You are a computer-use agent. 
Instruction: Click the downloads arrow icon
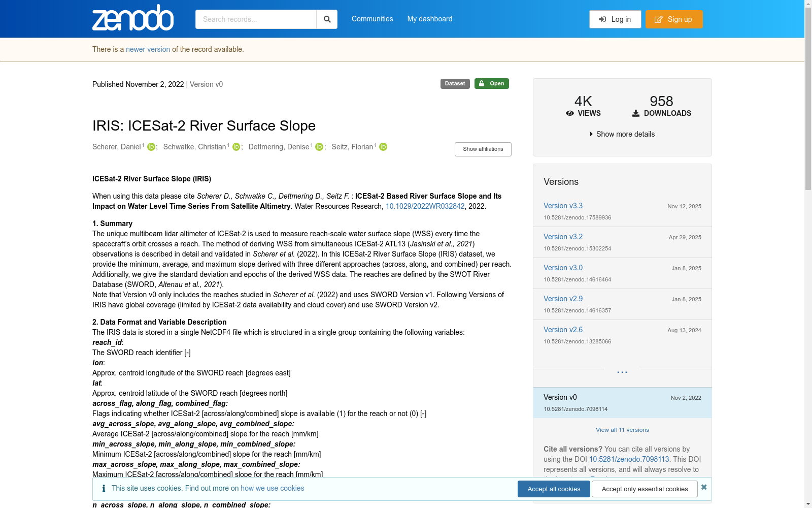pos(636,113)
